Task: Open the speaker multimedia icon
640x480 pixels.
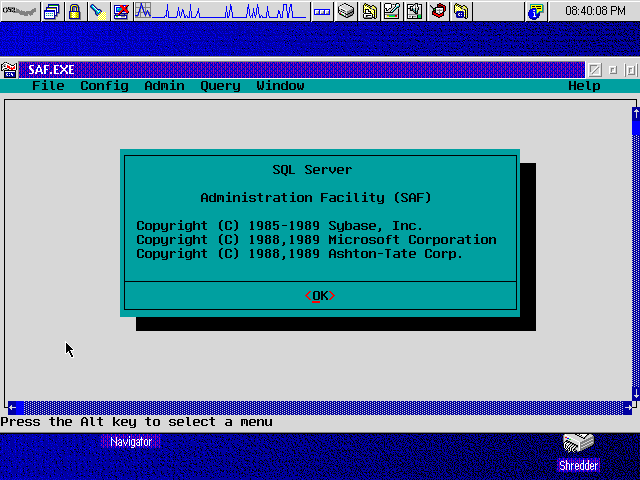Action: point(415,11)
